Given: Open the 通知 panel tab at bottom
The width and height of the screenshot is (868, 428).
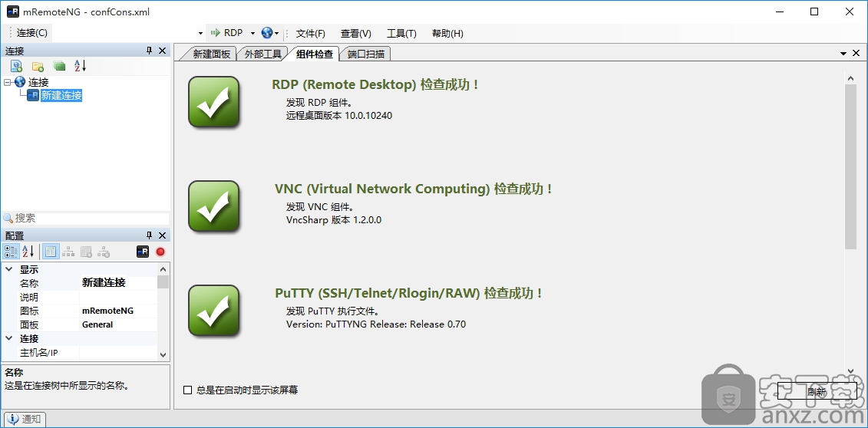Looking at the screenshot, I should [x=25, y=419].
